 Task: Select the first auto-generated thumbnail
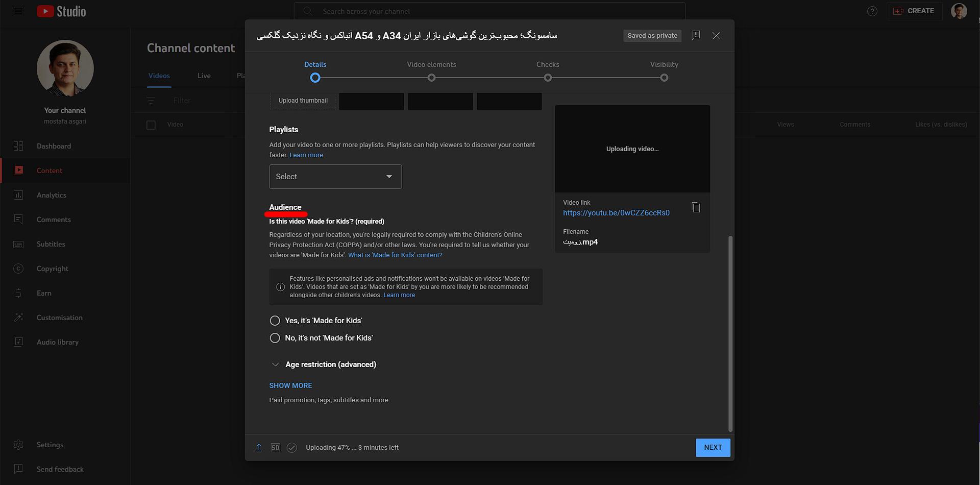[x=372, y=101]
